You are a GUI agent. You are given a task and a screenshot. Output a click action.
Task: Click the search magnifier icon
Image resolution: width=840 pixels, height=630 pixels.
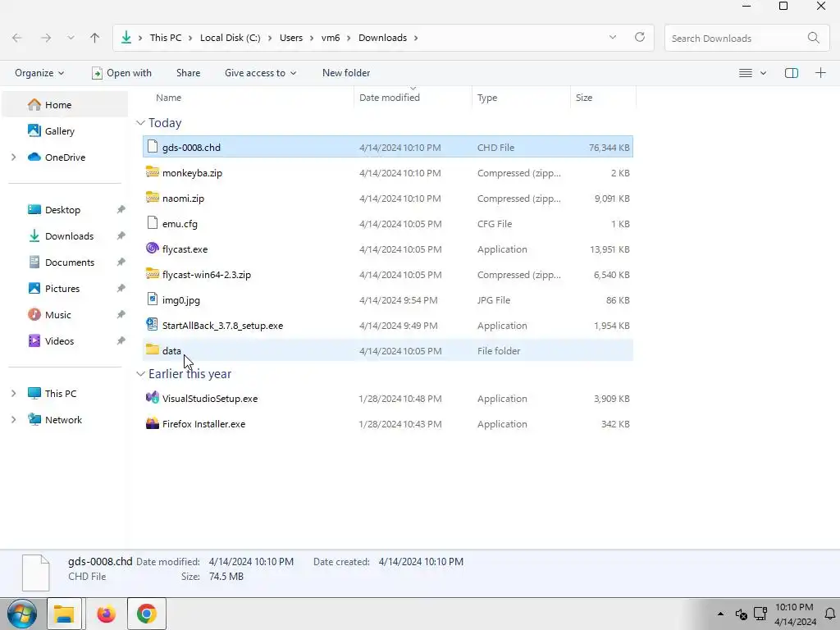tap(813, 38)
